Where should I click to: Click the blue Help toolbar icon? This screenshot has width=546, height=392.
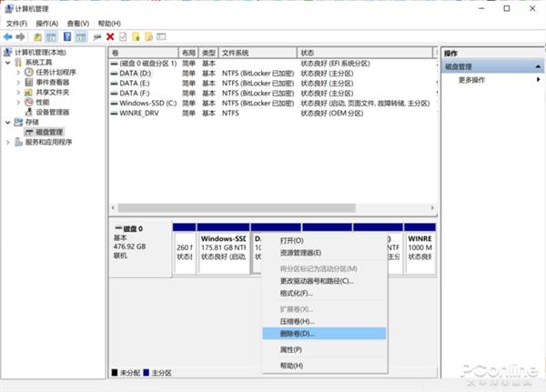[x=66, y=37]
